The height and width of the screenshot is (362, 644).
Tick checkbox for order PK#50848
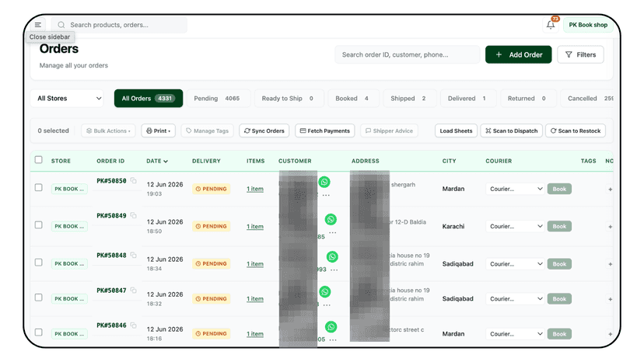(x=39, y=263)
